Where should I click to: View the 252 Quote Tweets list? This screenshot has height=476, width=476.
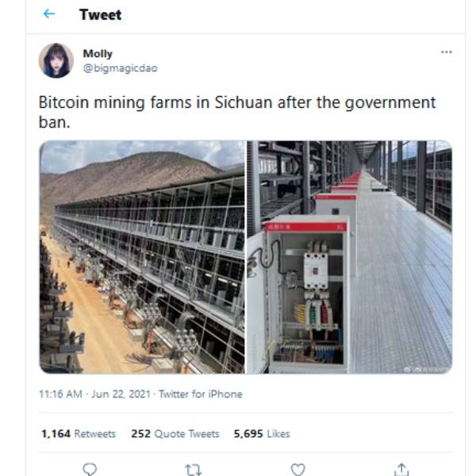(175, 434)
